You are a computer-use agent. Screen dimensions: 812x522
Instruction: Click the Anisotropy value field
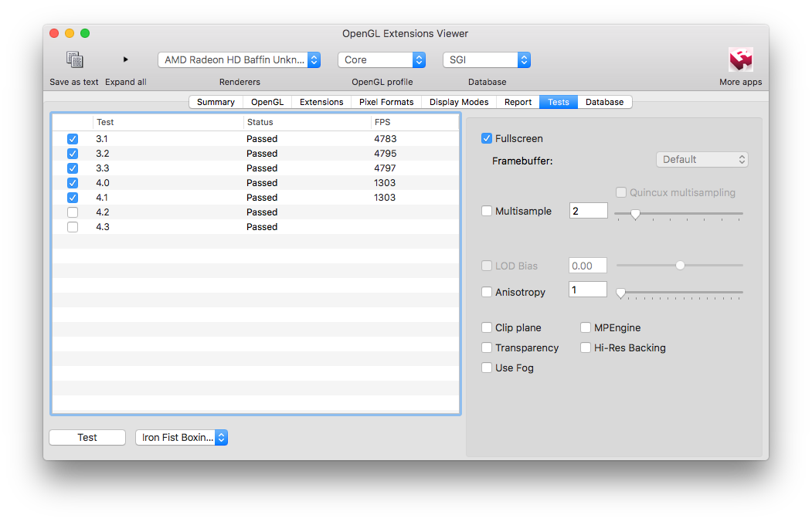coord(587,290)
